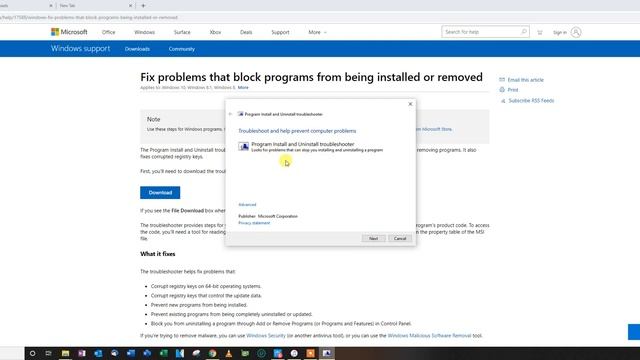Go to Community in Windows support bar
The height and width of the screenshot is (360, 640).
182,49
